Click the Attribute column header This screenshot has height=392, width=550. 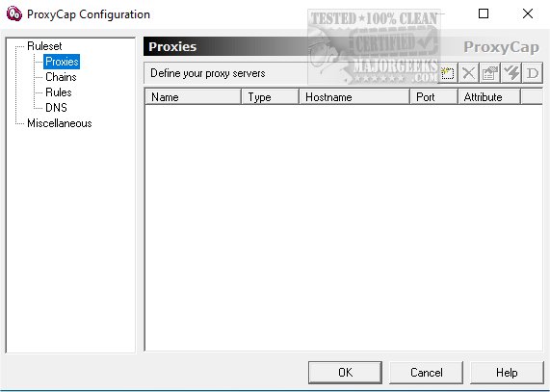pos(489,96)
